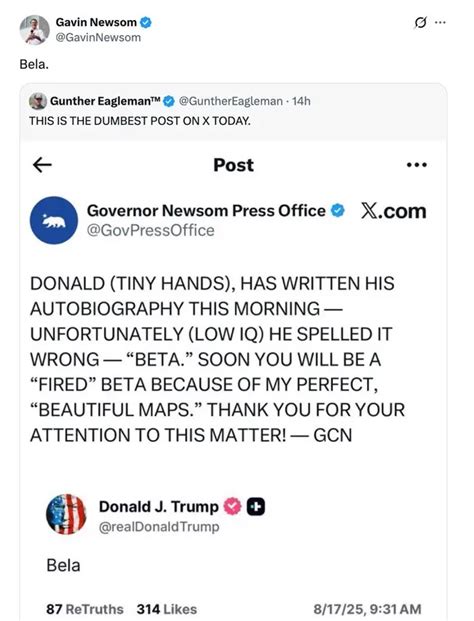Click the pink verified badge by Trump

point(232,507)
